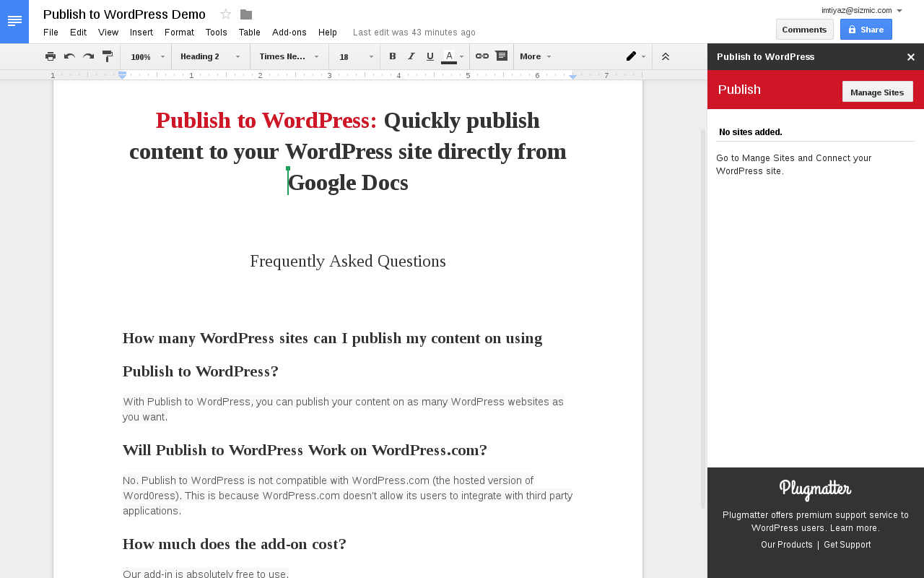
Task: Click the 'Our add-in is absolutely free to use.' line
Action: pos(206,574)
